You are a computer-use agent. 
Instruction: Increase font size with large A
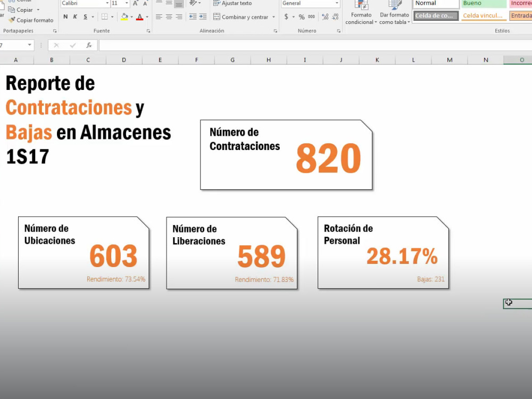point(135,3)
